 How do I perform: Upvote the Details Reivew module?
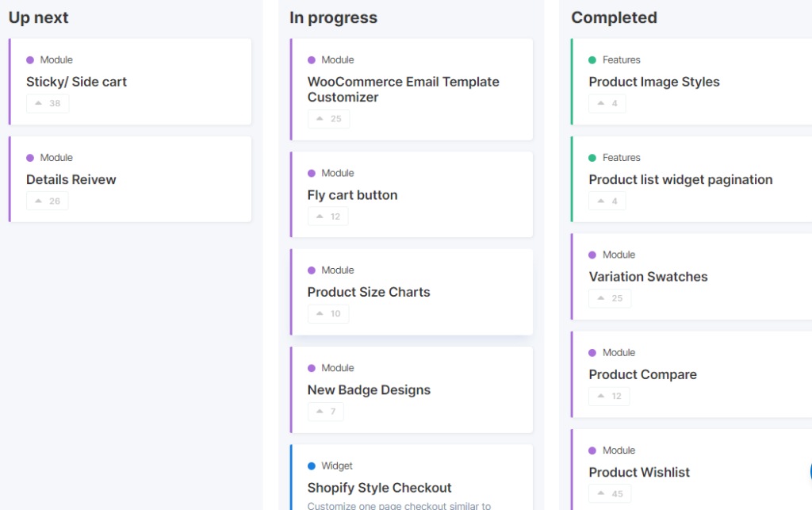tap(48, 201)
